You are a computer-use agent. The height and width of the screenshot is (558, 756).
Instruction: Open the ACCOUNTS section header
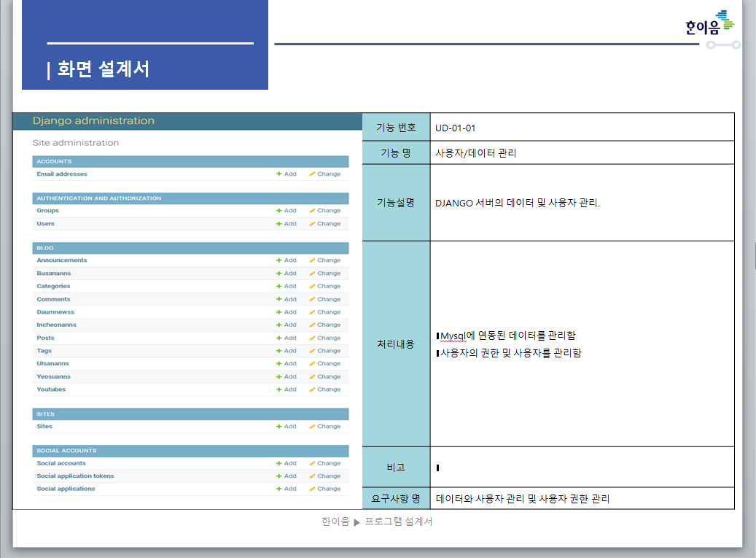190,161
